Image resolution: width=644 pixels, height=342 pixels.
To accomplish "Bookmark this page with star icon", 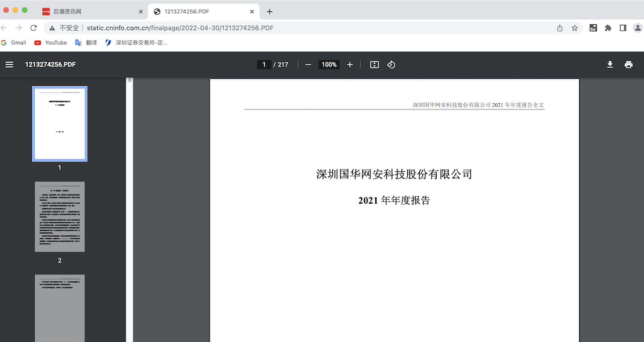I will pos(575,28).
